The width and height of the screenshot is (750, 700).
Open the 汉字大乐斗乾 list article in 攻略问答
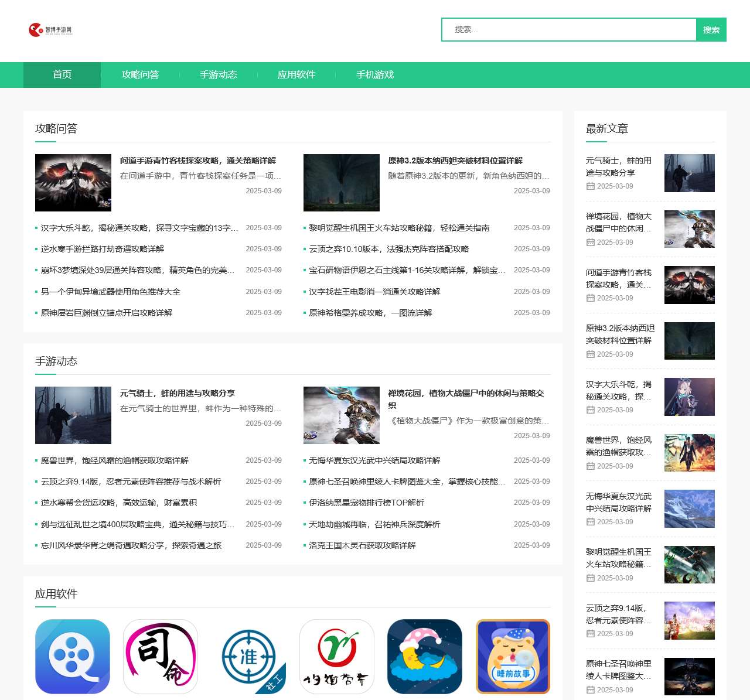(x=139, y=228)
